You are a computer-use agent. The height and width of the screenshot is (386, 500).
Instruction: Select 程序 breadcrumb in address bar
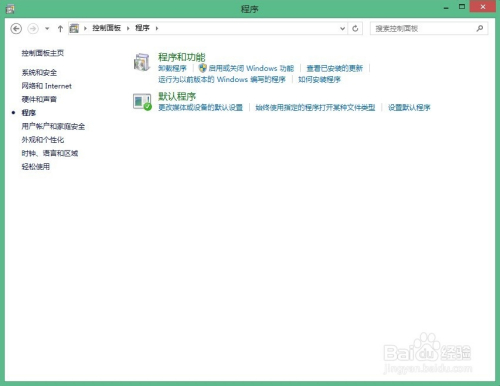[x=142, y=28]
